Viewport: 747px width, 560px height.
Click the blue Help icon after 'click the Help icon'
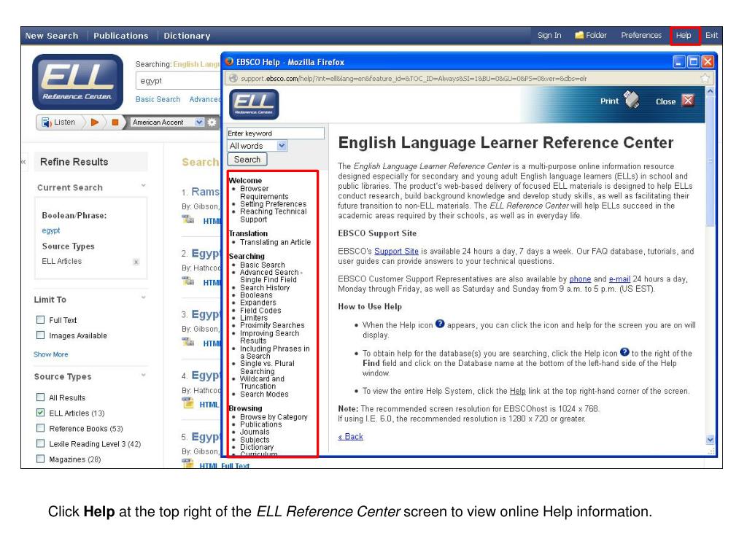click(624, 352)
